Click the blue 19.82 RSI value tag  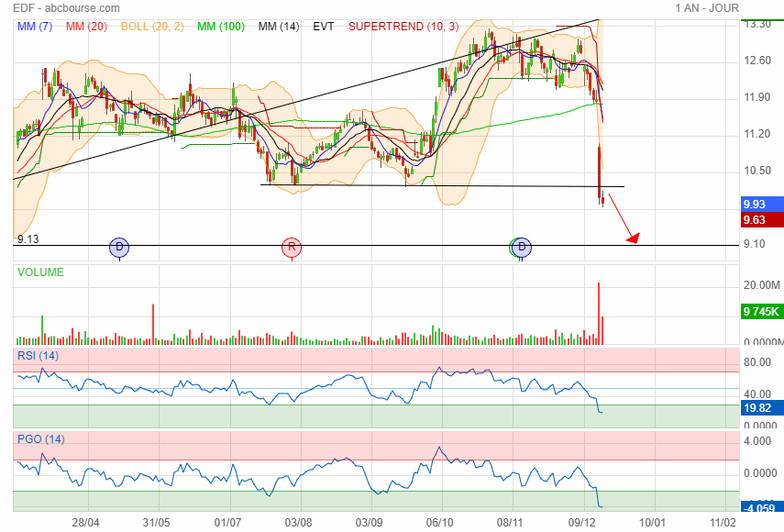point(760,409)
